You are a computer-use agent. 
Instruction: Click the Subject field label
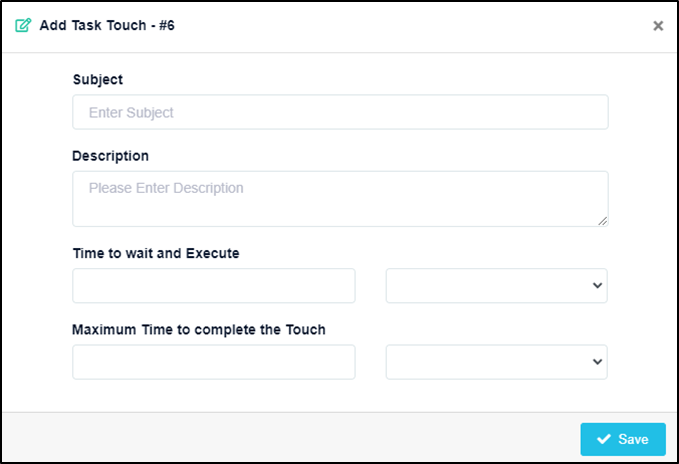pos(98,80)
